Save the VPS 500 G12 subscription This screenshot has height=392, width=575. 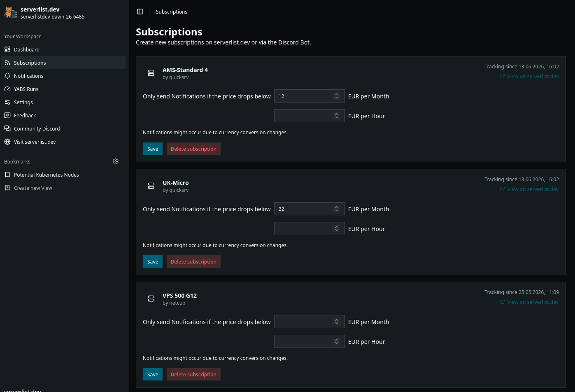tap(153, 374)
